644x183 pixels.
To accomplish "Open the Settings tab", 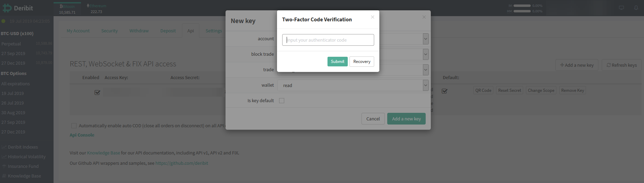I will [x=214, y=31].
